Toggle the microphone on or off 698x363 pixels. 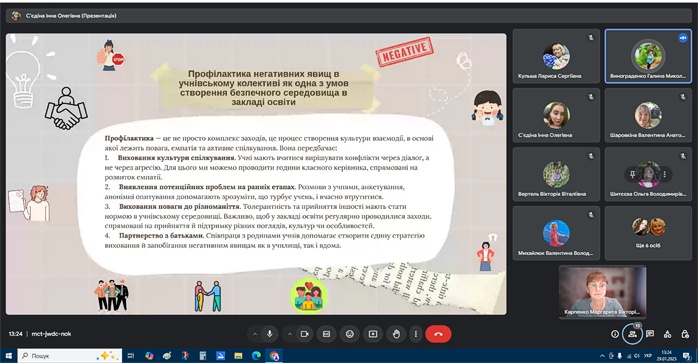coord(270,334)
